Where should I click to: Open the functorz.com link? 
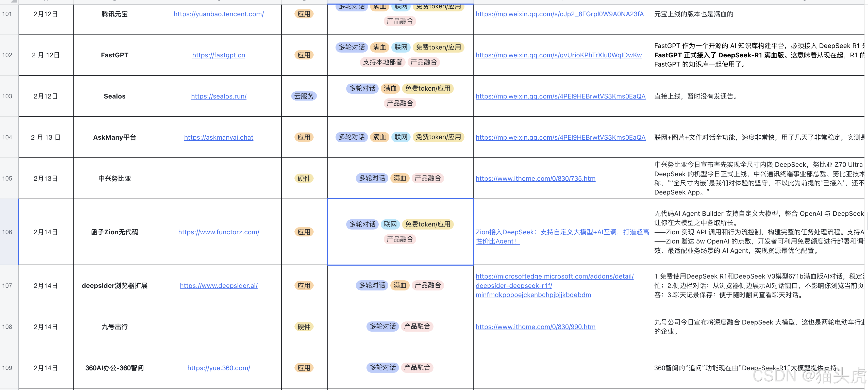point(219,232)
